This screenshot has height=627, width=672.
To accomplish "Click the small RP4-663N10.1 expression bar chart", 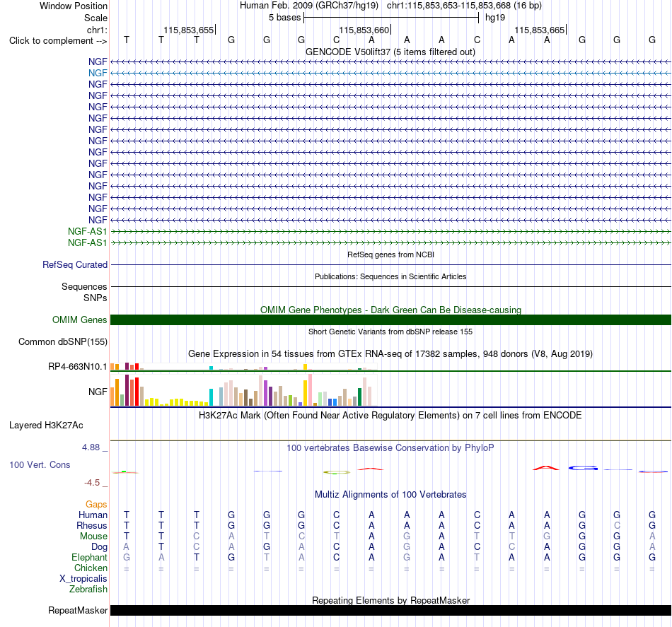I will pyautogui.click(x=243, y=367).
